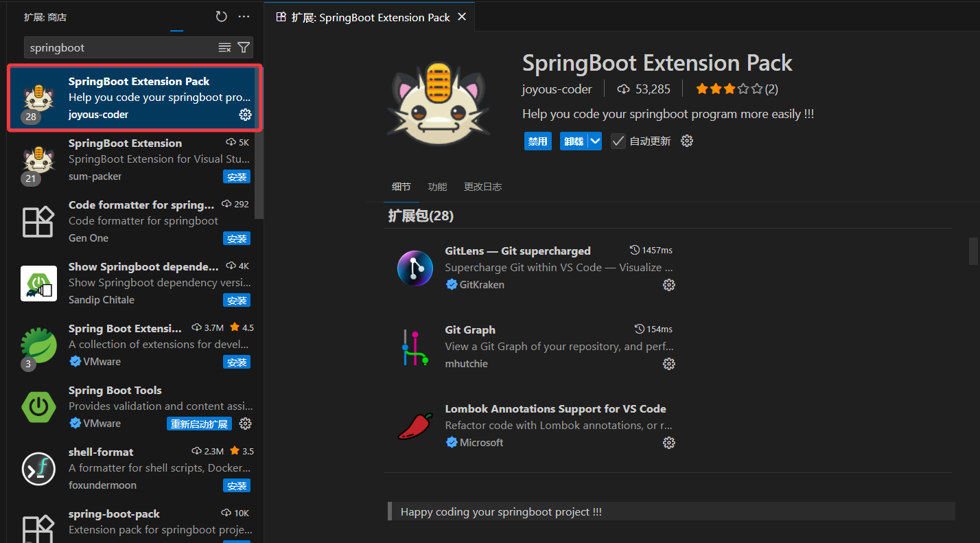Image resolution: width=980 pixels, height=543 pixels.
Task: Open the extension search filter
Action: tap(244, 47)
